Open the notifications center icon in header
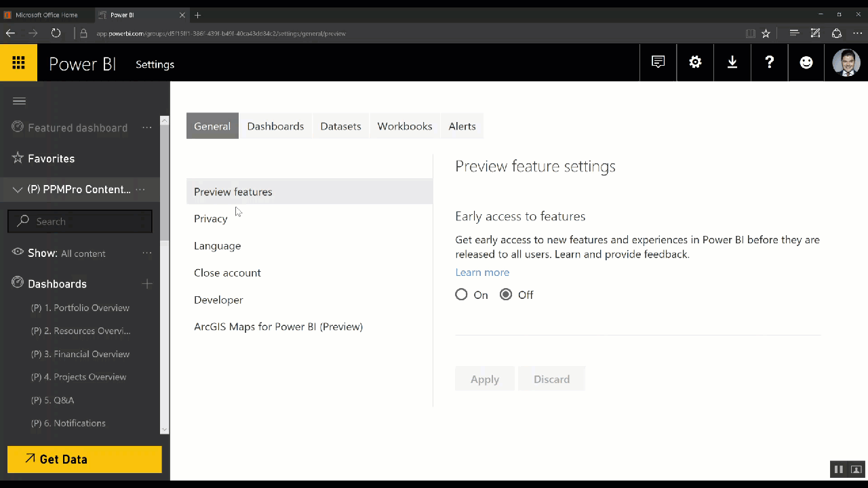The width and height of the screenshot is (868, 488). [658, 62]
